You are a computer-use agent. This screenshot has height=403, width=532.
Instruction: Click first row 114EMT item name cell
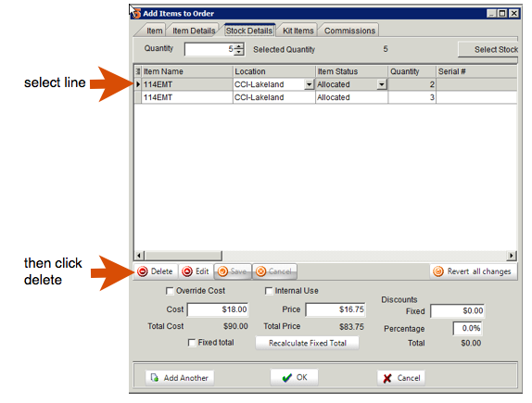tap(187, 84)
